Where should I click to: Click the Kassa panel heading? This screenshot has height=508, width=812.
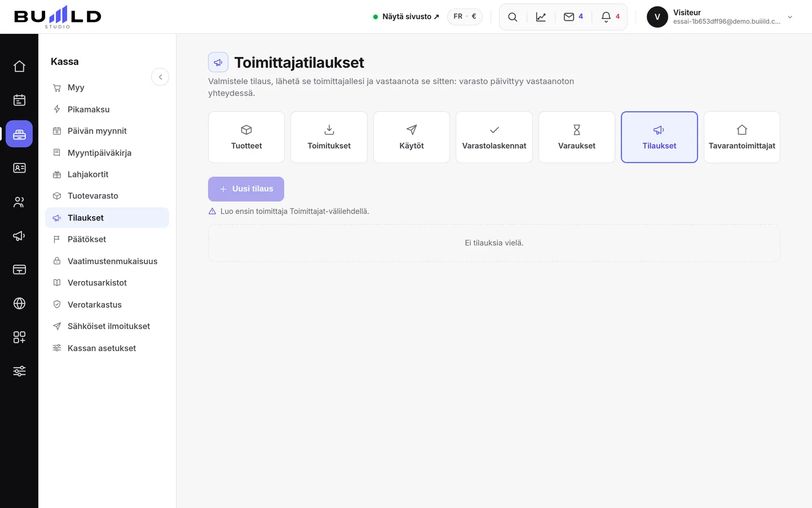click(x=65, y=62)
